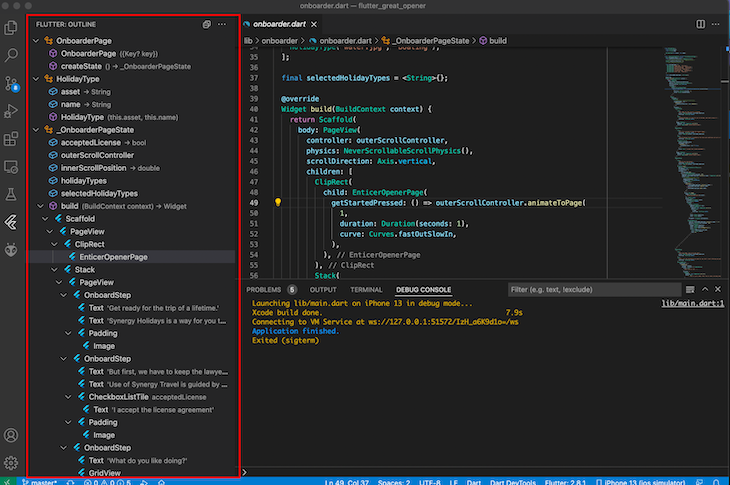
Task: Switch to the Problems panel tab
Action: click(265, 290)
